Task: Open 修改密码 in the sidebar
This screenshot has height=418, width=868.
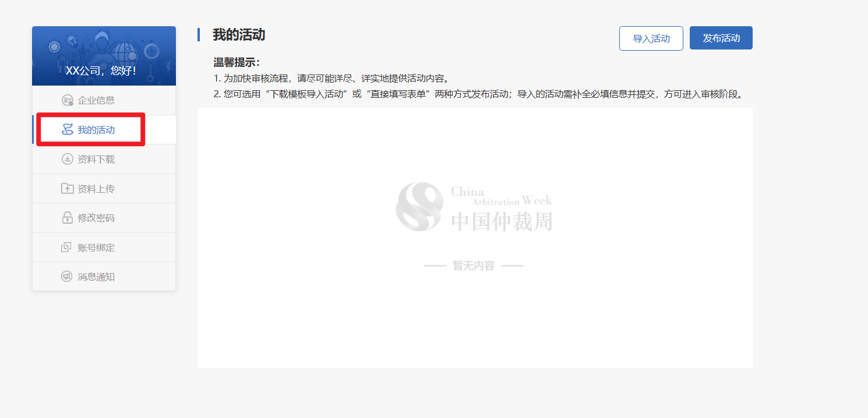Action: [104, 218]
